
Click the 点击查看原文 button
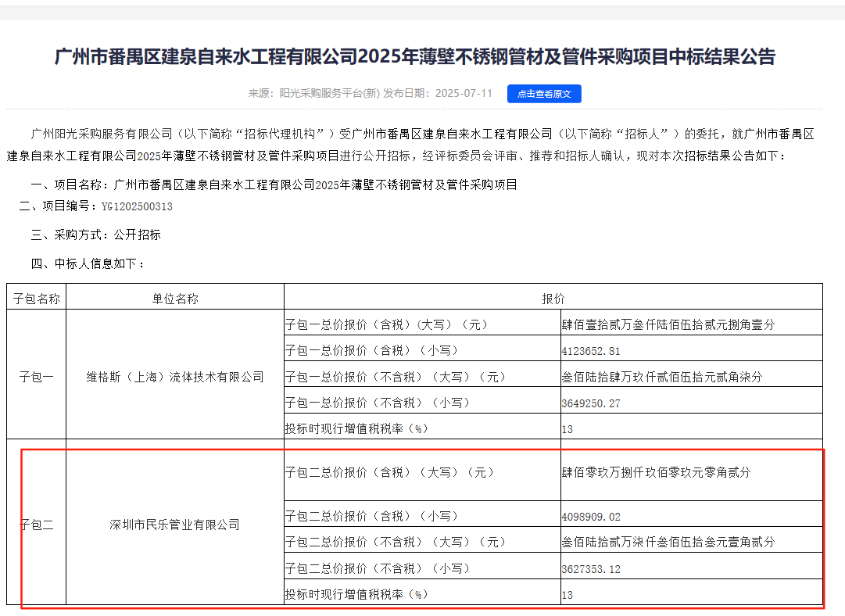pos(544,94)
